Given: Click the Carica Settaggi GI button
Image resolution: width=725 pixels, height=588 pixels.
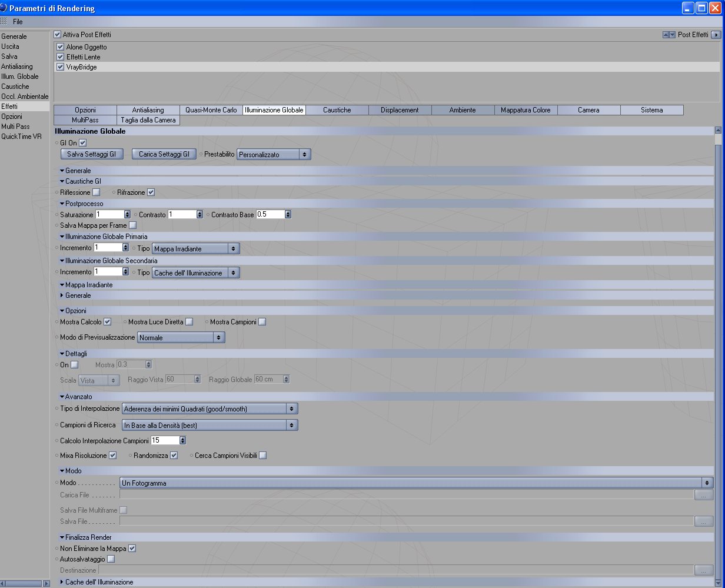Looking at the screenshot, I should 164,154.
